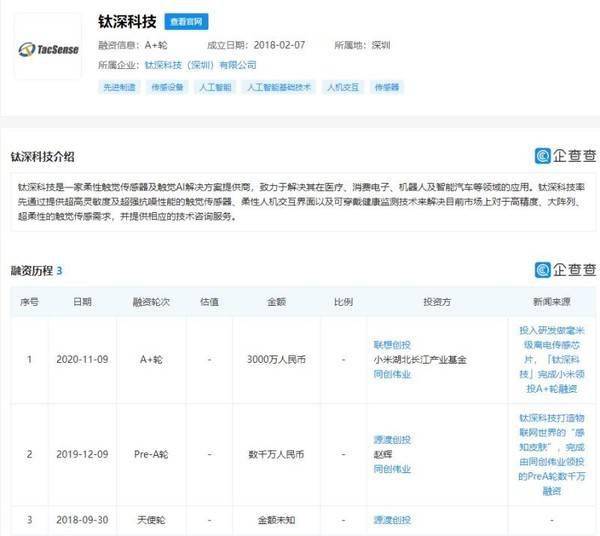Click the 金额 column header
The width and height of the screenshot is (600, 536).
point(276,301)
